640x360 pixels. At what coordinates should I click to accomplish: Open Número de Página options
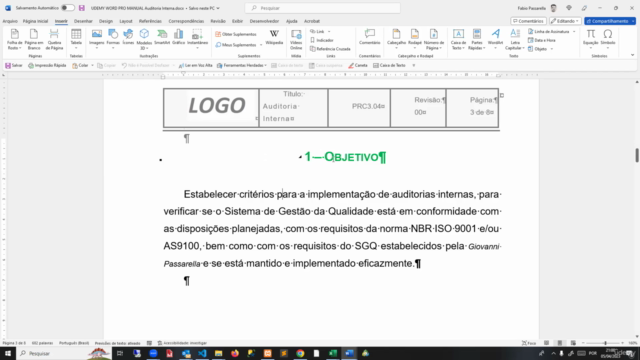pyautogui.click(x=434, y=40)
